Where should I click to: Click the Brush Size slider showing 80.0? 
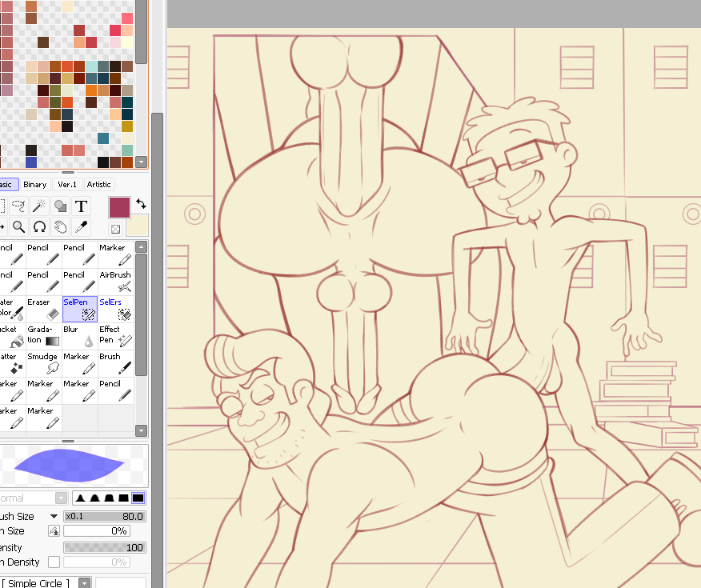[105, 517]
